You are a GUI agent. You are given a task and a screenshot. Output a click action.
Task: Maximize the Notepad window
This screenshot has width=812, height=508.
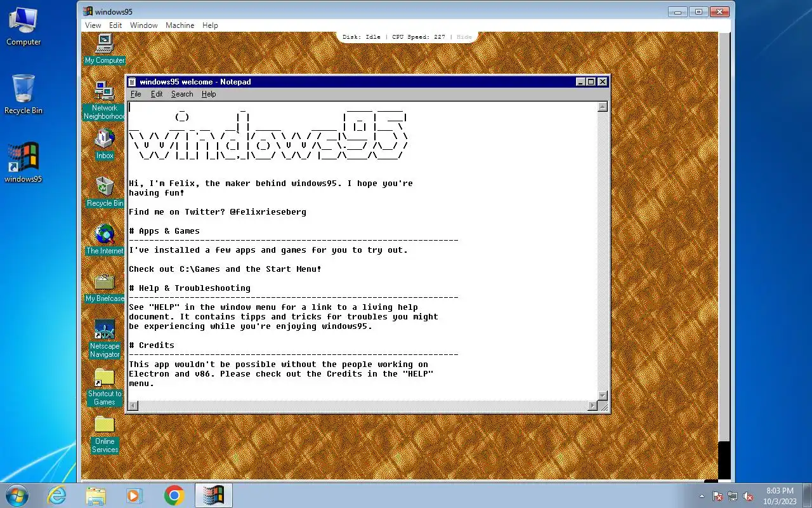tap(591, 81)
